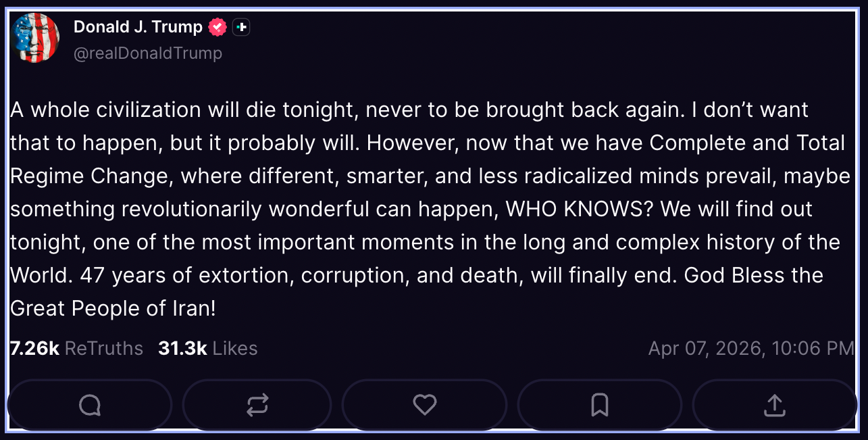The height and width of the screenshot is (440, 868).
Task: Click the red verified checkmark badge
Action: pyautogui.click(x=218, y=27)
